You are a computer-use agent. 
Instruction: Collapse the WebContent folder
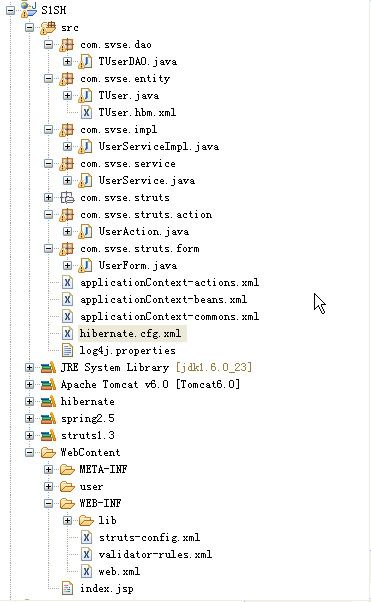point(30,452)
